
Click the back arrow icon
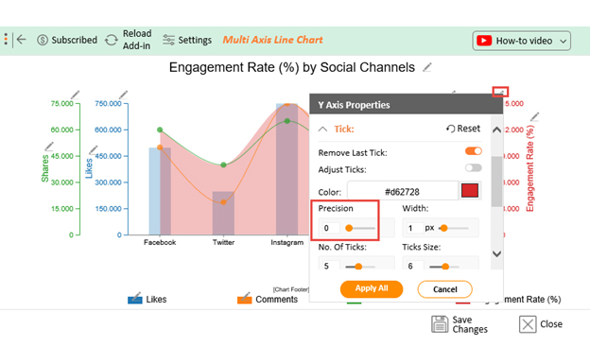(22, 39)
